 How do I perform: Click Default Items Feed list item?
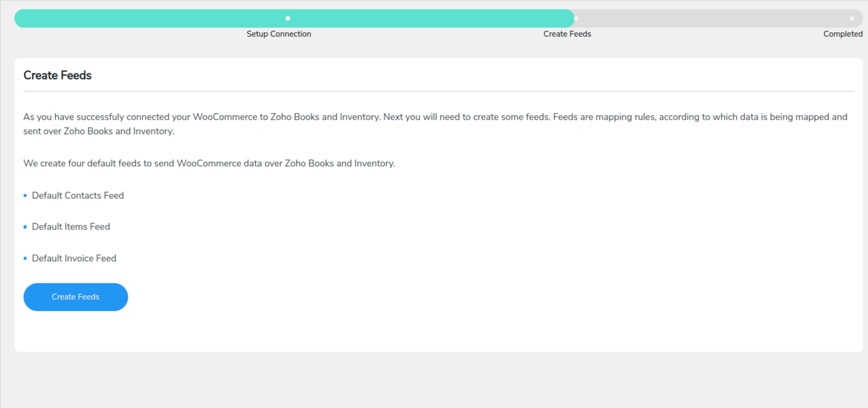(x=71, y=226)
